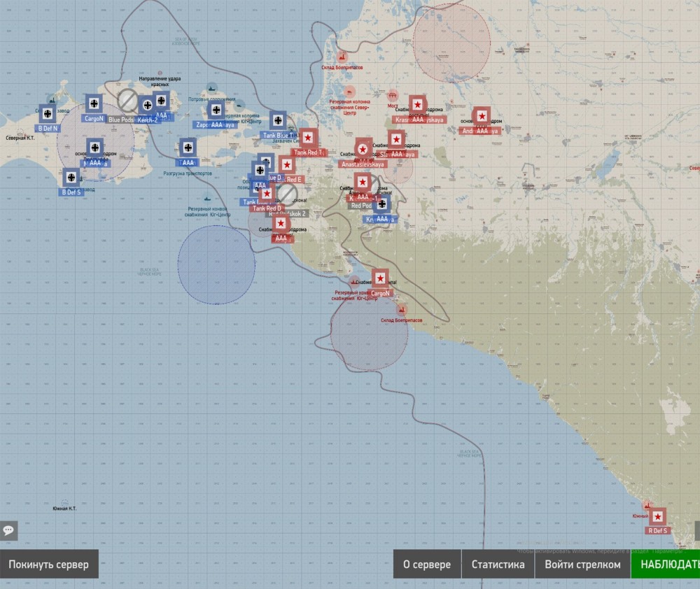The image size is (700, 589).
Task: Select red AAA airfield icon near Снабжение аэродрома
Action: (x=281, y=224)
